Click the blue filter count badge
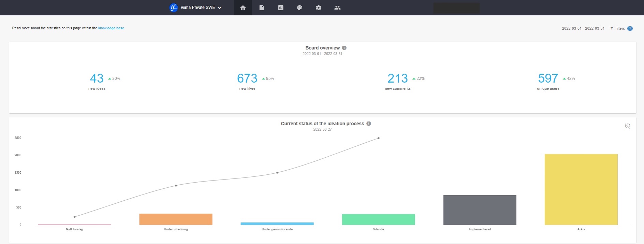 pyautogui.click(x=630, y=28)
